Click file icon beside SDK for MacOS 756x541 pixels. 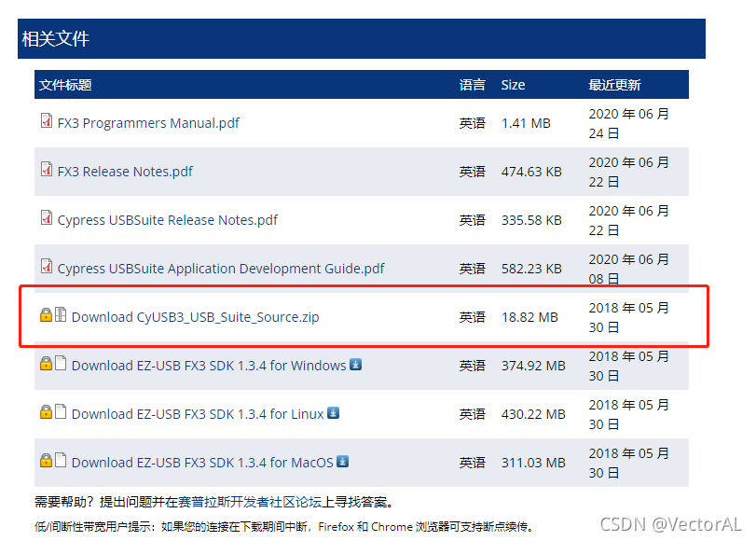point(61,460)
